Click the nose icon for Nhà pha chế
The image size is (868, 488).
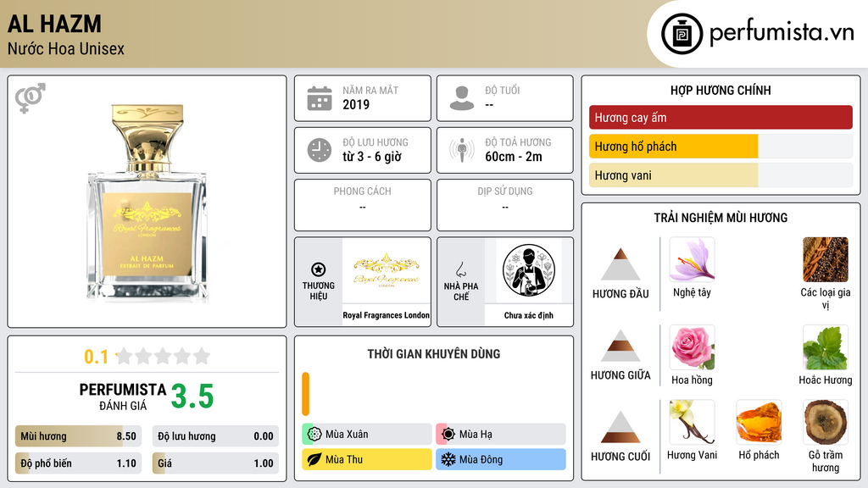460,269
